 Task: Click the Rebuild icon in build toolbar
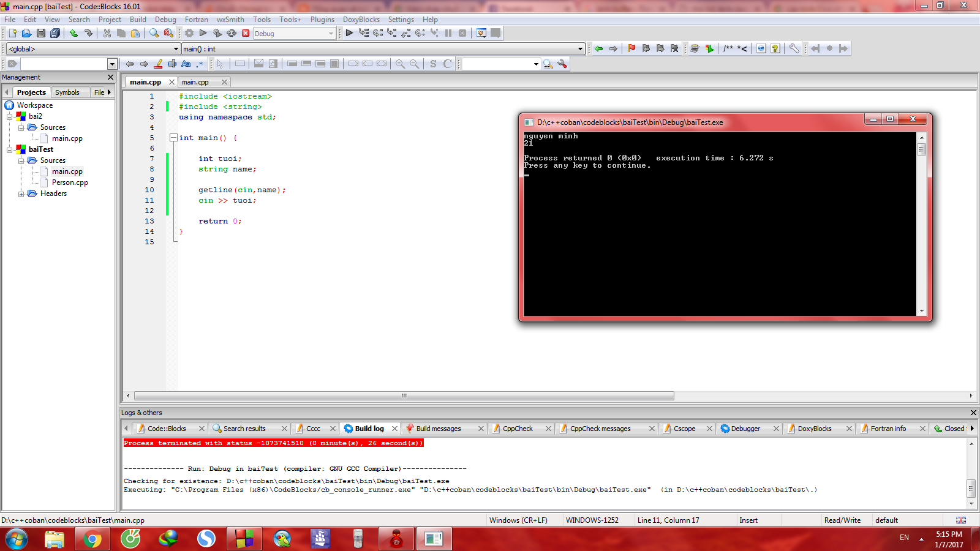tap(232, 33)
